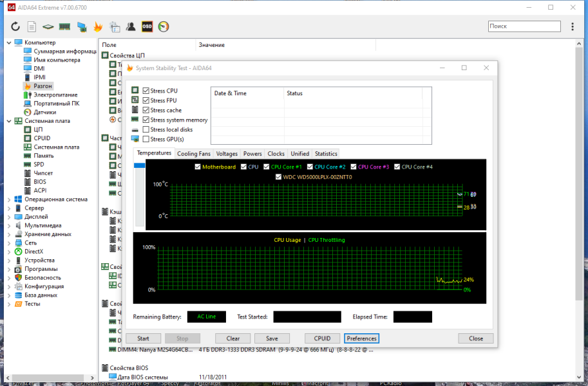Screen dimensions: 588x386
Task: Disable Stress cache checkbox
Action: coord(146,110)
